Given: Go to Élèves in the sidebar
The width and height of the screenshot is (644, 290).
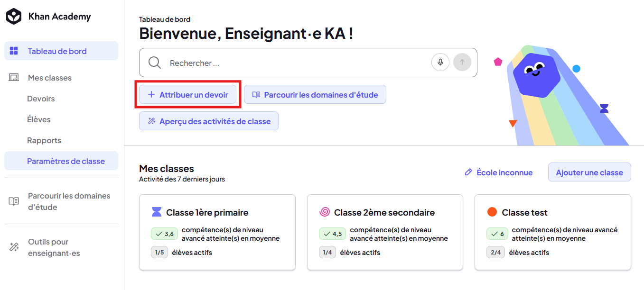Looking at the screenshot, I should [39, 119].
